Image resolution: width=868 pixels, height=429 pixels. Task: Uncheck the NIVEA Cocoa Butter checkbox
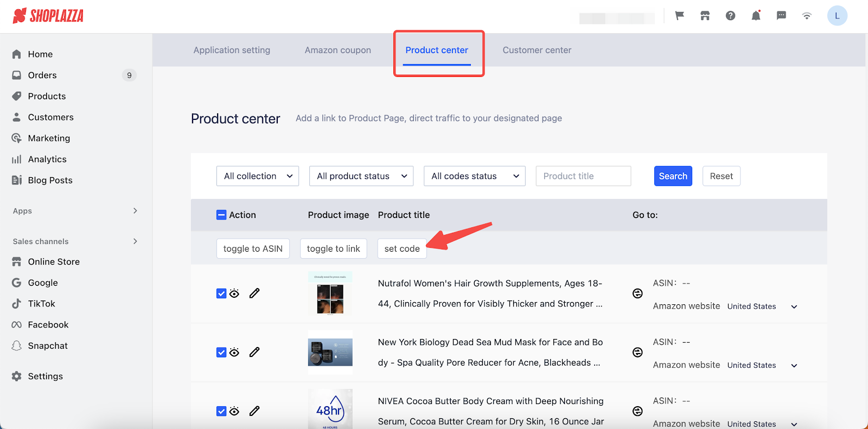coord(221,411)
